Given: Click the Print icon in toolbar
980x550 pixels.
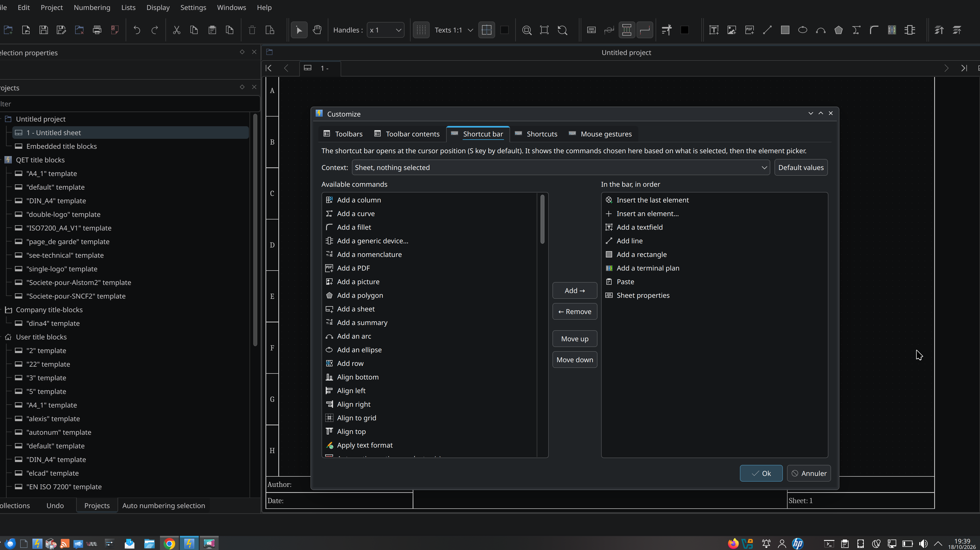Looking at the screenshot, I should coord(97,30).
